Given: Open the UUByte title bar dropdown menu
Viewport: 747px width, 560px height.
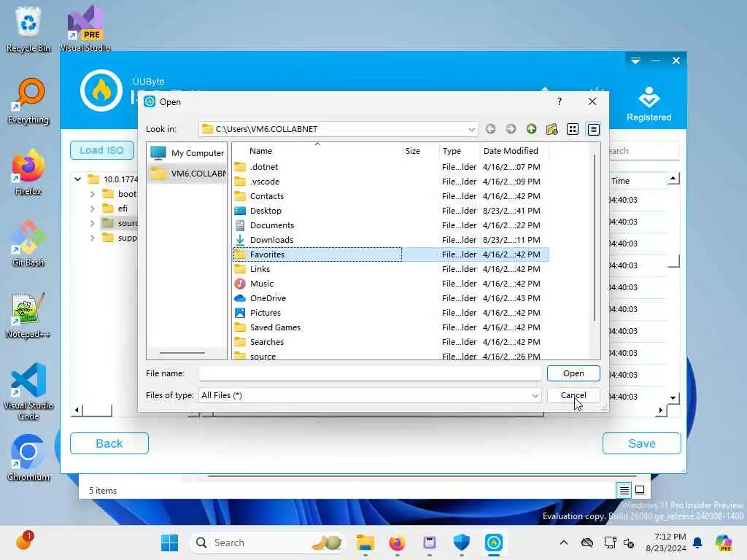Looking at the screenshot, I should coord(635,61).
